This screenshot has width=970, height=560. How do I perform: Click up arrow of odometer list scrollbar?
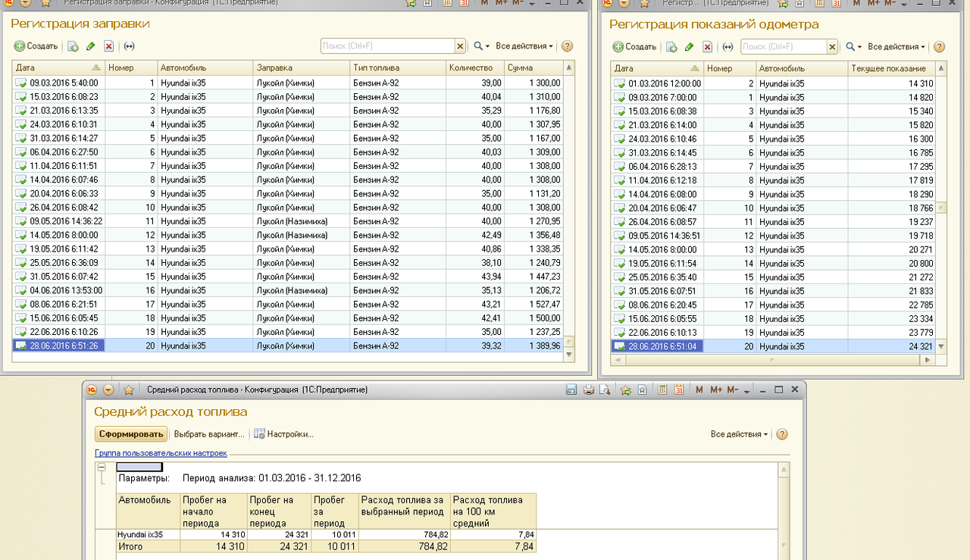[x=942, y=69]
